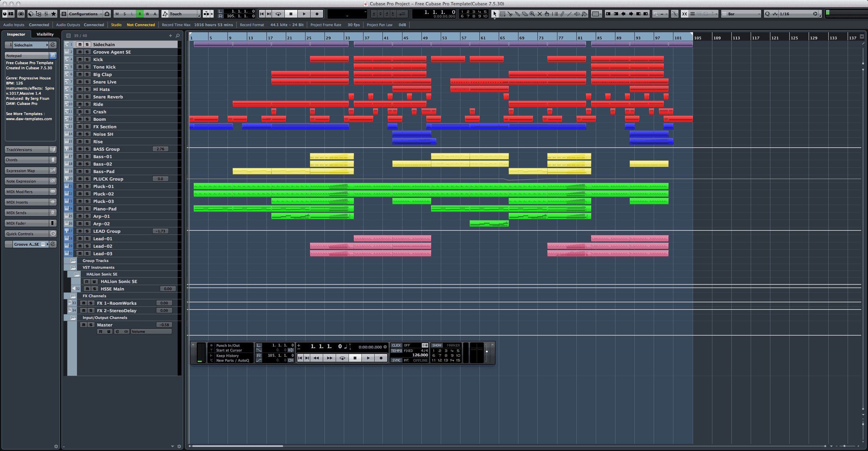Select the Glue tool in toolbar
The image size is (868, 451).
pyautogui.click(x=517, y=14)
